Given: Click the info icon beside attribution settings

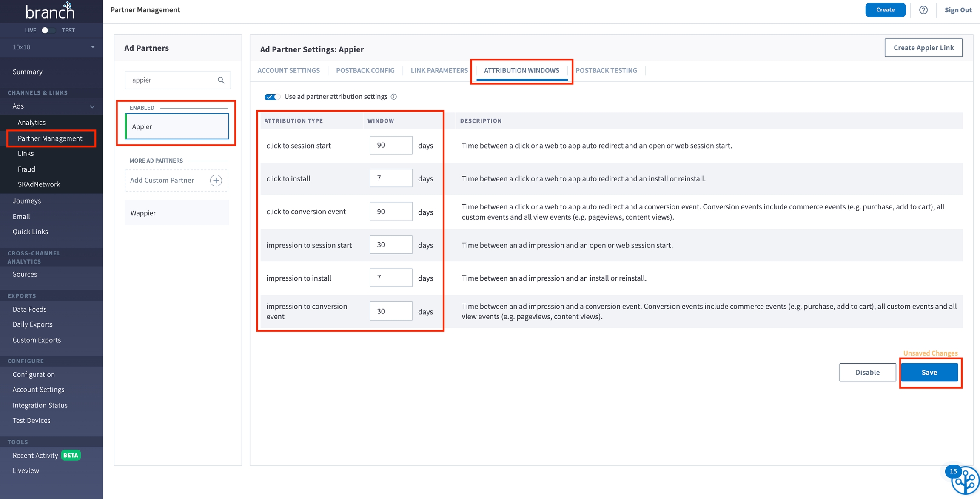Looking at the screenshot, I should [394, 97].
